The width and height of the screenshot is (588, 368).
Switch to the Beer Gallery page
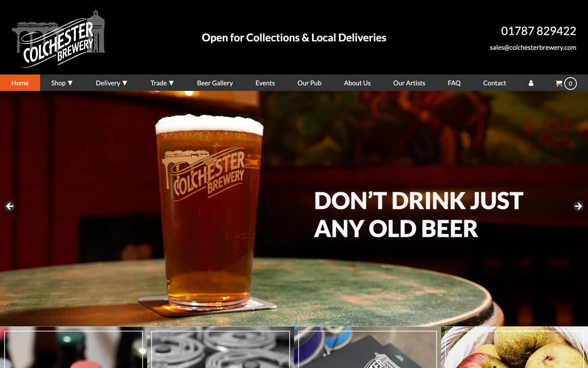215,83
